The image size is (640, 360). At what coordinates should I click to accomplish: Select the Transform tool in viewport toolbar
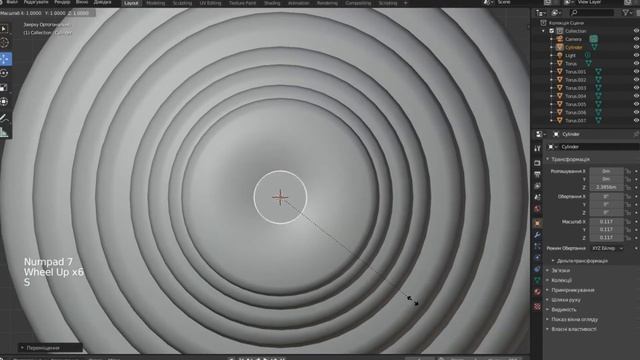pyautogui.click(x=4, y=102)
